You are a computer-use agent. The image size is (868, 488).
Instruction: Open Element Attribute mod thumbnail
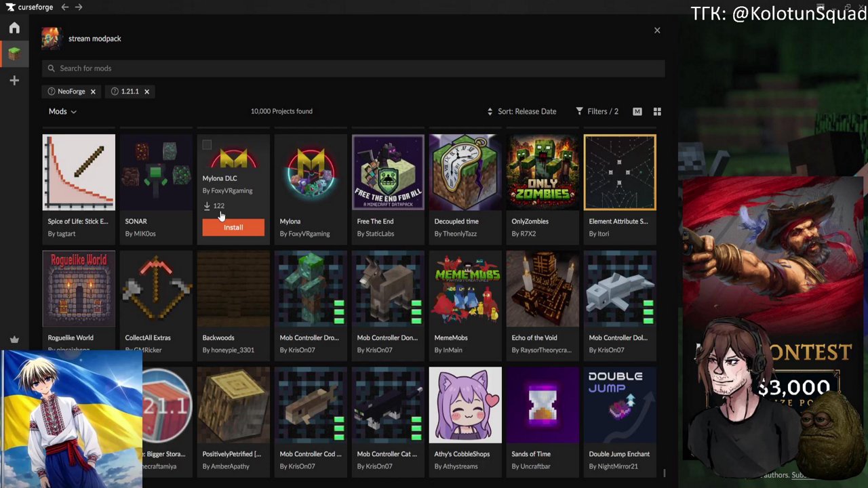point(620,173)
